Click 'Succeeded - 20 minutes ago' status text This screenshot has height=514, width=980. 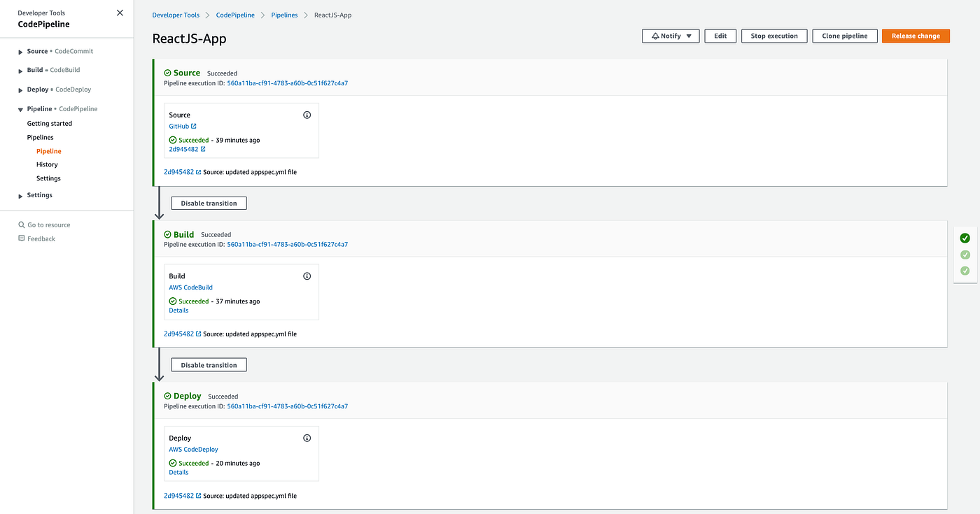click(x=214, y=464)
